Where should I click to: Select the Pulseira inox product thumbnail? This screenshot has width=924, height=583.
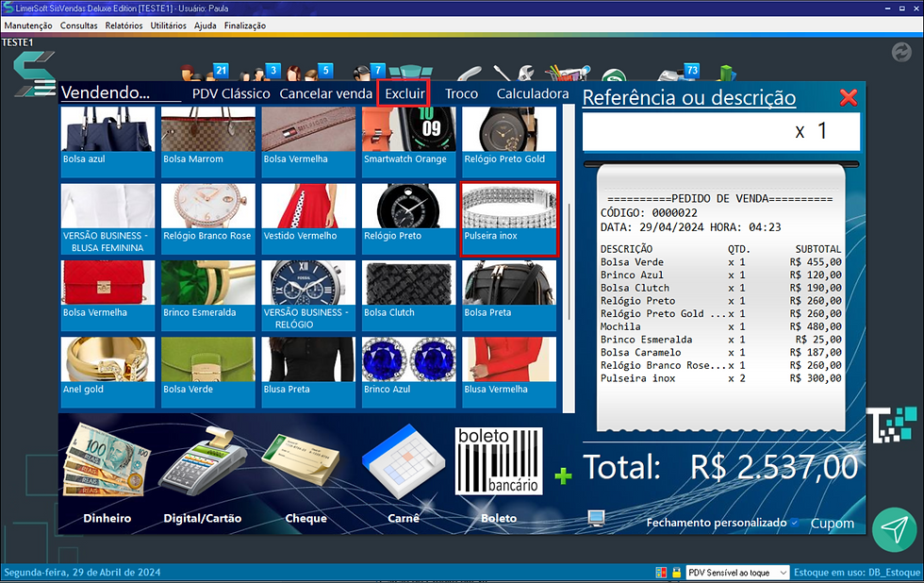509,219
